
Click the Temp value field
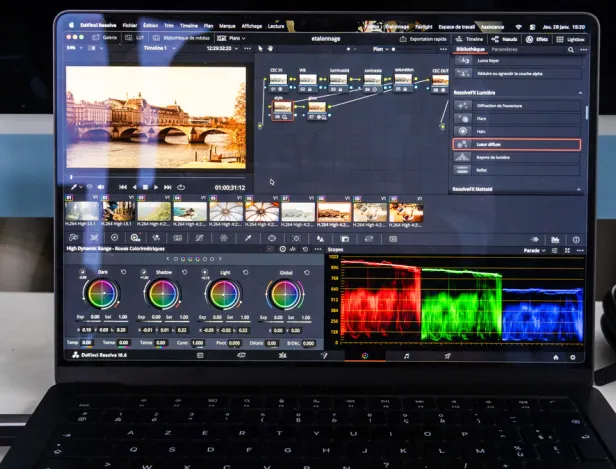[x=86, y=343]
